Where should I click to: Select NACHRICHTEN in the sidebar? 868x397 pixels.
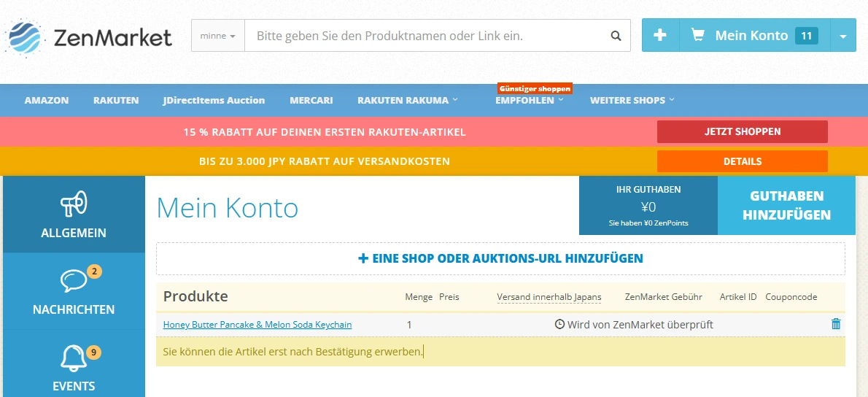tap(74, 291)
